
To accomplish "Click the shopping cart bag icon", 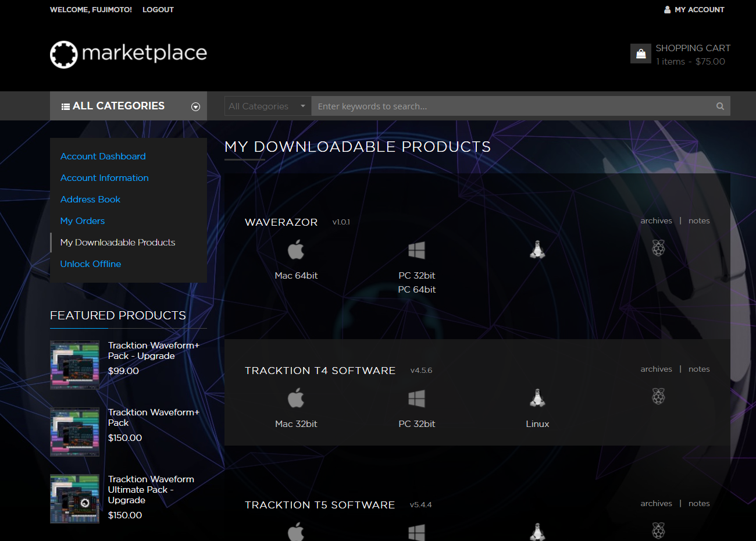I will 641,54.
